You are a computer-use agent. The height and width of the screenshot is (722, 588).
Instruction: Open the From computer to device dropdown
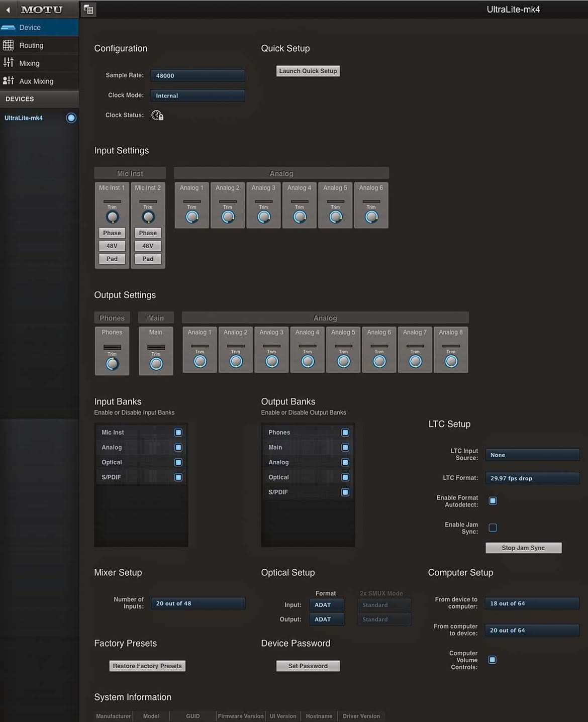click(532, 630)
